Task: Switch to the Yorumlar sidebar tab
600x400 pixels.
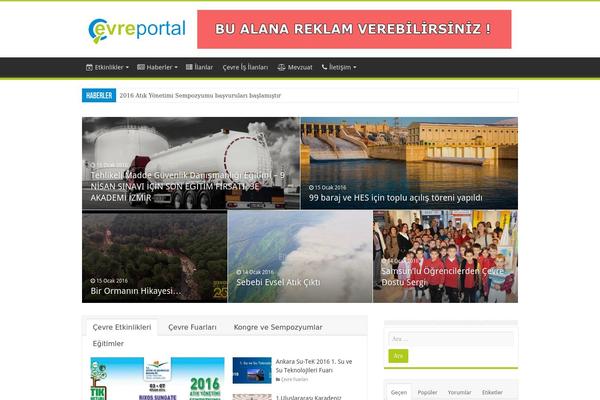Action: pos(459,392)
